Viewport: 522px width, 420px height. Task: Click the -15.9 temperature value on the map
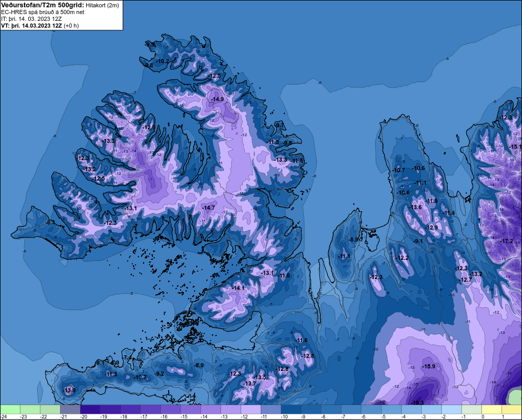[429, 366]
